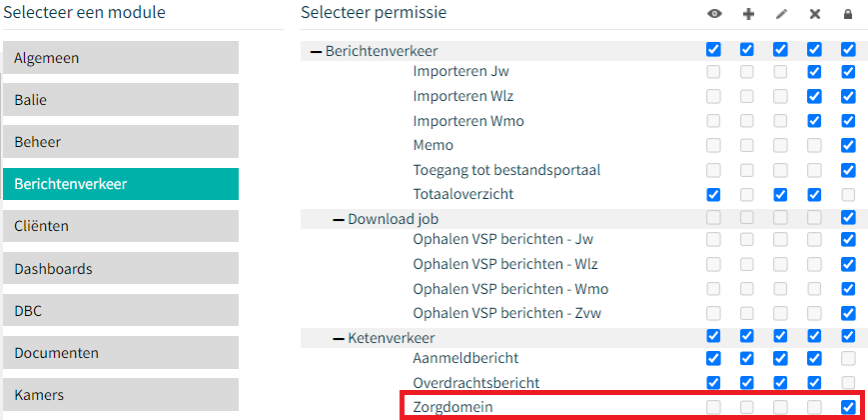Collapse the Berichtenverkeer permission tree
868x420 pixels.
(316, 52)
